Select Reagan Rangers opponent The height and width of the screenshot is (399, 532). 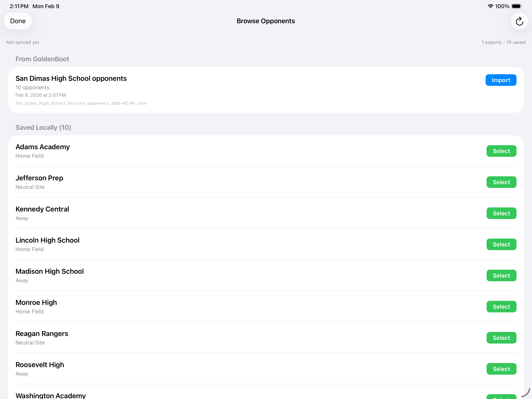(501, 338)
